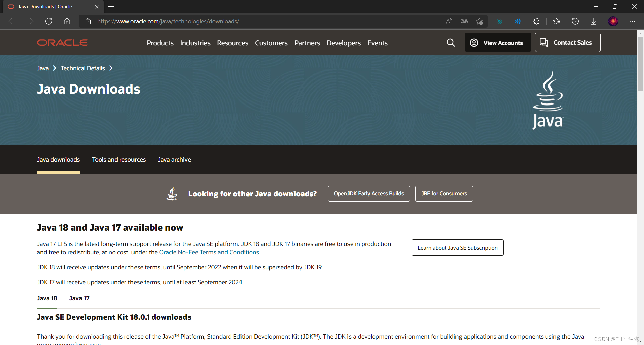Image resolution: width=644 pixels, height=345 pixels.
Task: Click the large Java logo
Action: 548,100
